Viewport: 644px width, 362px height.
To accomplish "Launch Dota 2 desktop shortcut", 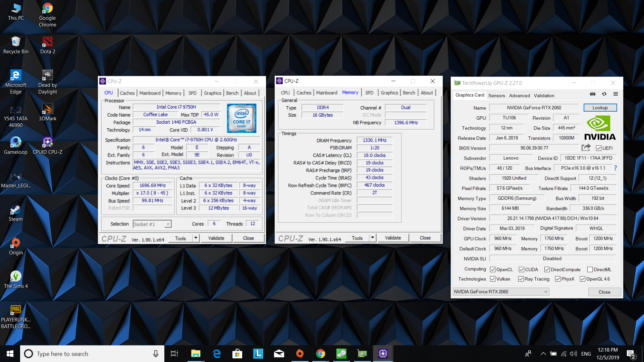I will 47,45.
